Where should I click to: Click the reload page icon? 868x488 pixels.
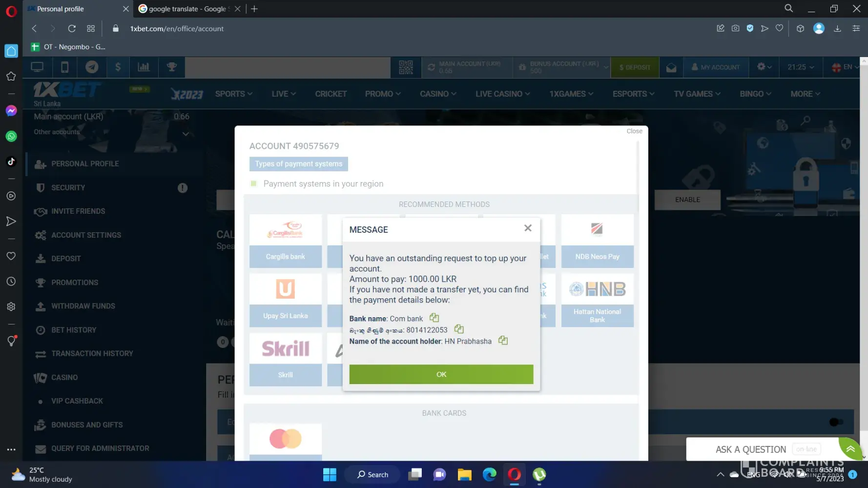click(x=72, y=29)
